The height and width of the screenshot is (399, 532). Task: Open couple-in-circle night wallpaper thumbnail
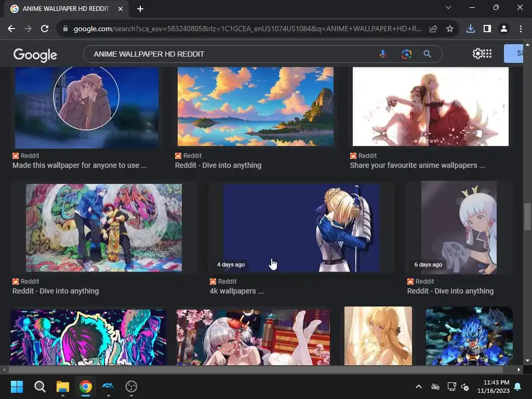(87, 107)
